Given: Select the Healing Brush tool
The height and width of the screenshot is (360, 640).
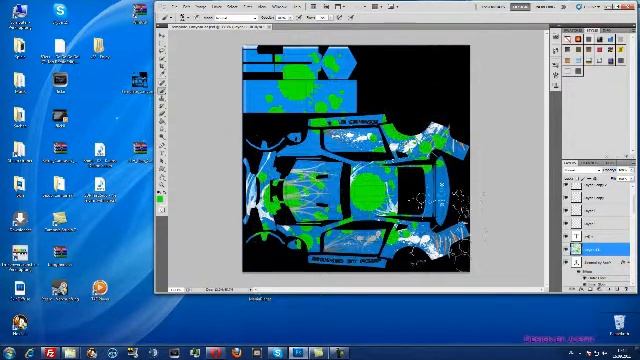Looking at the screenshot, I should click(x=162, y=83).
